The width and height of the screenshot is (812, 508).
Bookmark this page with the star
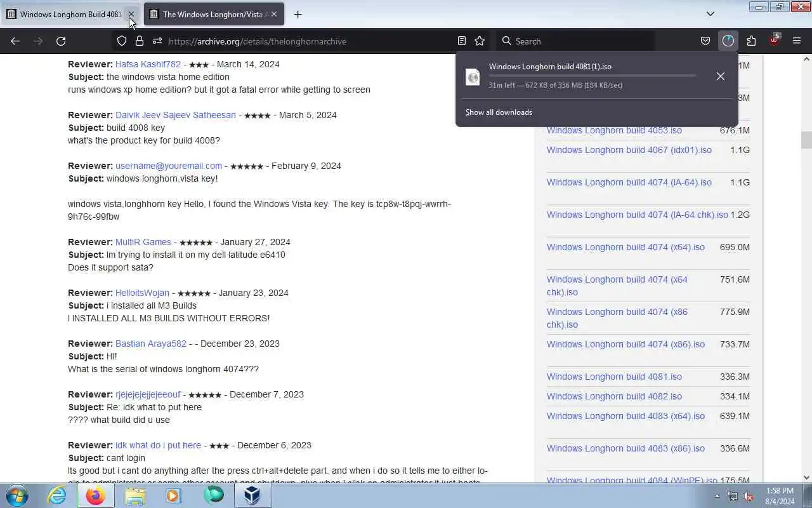coord(480,41)
